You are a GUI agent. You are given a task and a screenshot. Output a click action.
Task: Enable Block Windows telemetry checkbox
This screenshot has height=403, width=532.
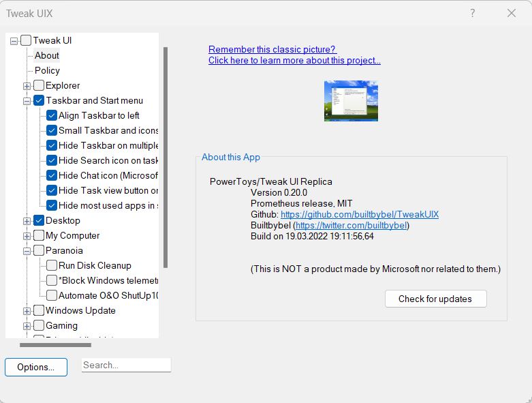pyautogui.click(x=52, y=280)
